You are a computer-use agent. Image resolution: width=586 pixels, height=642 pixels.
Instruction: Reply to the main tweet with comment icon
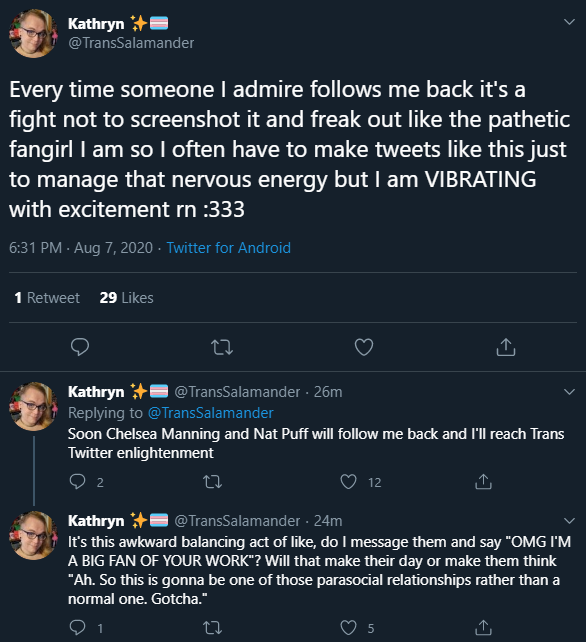80,347
